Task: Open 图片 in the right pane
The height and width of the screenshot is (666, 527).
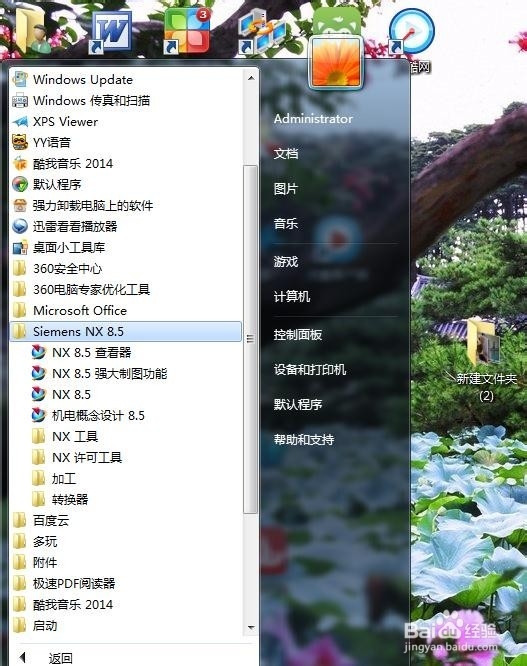Action: coord(286,189)
